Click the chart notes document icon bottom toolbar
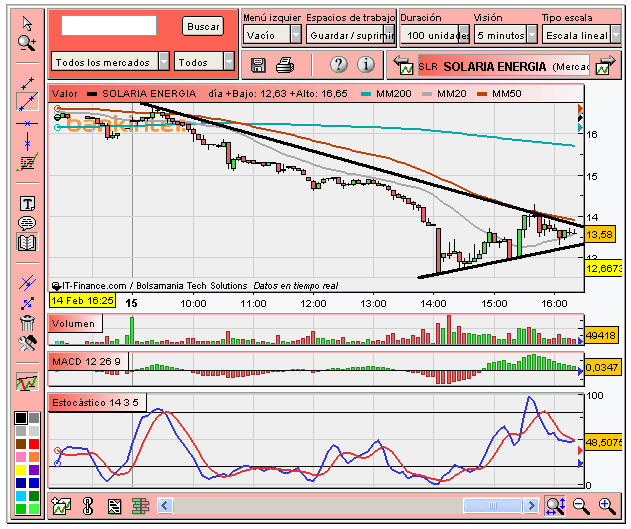Image resolution: width=631 pixels, height=529 pixels. point(114,506)
